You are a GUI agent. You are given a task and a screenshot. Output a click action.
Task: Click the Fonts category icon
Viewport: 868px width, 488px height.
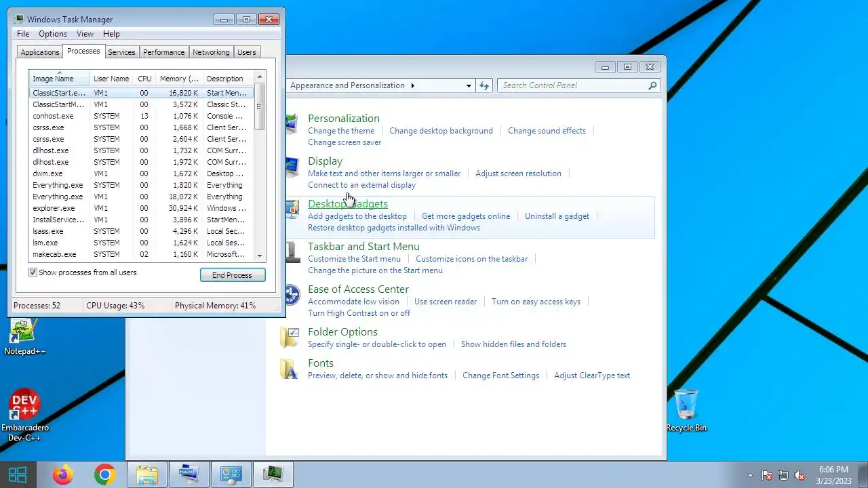click(290, 368)
